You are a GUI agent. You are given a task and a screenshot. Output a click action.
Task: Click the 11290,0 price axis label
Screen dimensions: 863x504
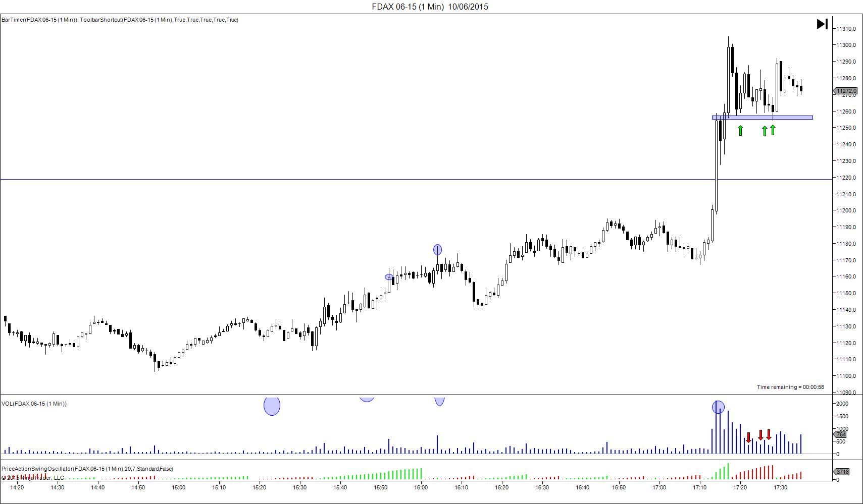tap(846, 62)
